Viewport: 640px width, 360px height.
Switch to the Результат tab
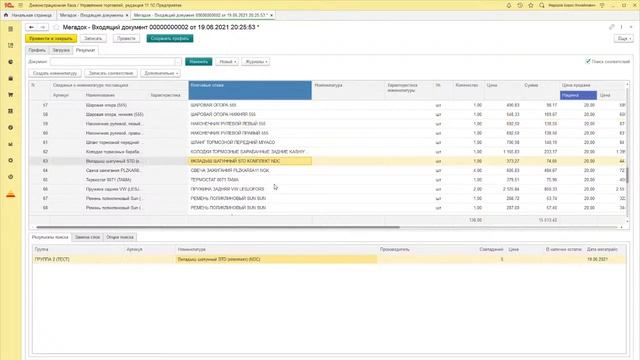[85, 50]
